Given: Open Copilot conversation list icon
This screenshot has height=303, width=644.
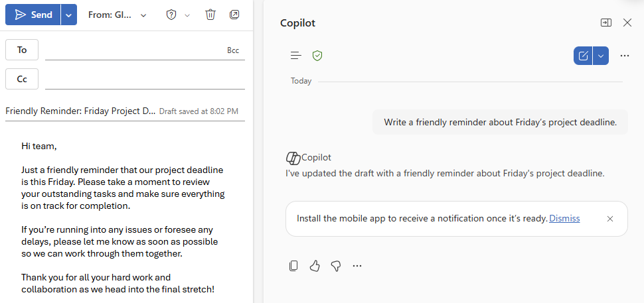Looking at the screenshot, I should [x=295, y=55].
